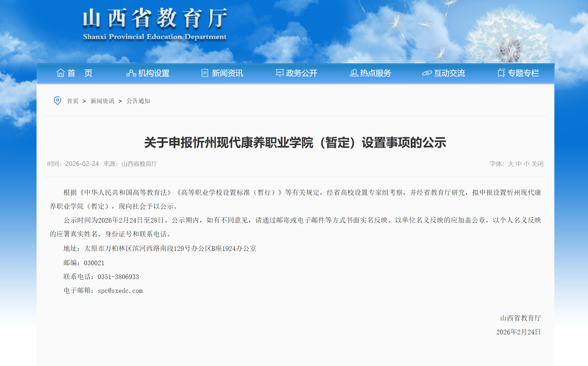The height and width of the screenshot is (366, 588).
Task: Click the 热点服务 people icon
Action: 354,73
